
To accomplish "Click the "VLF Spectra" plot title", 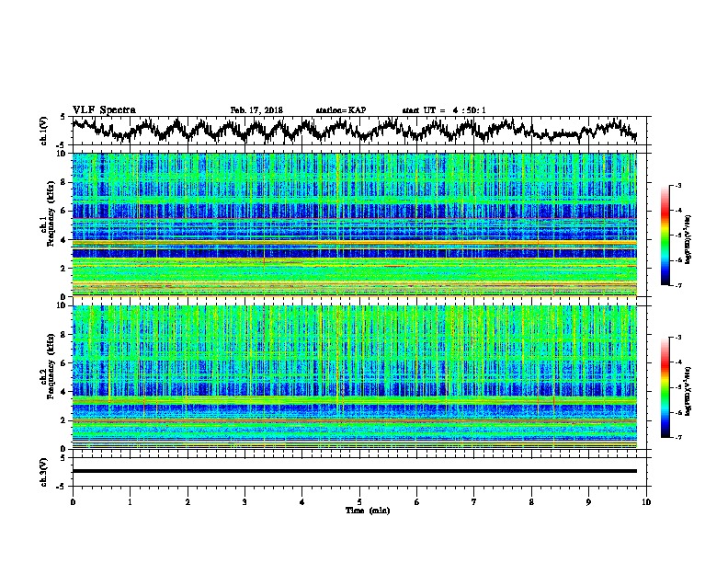I will [x=104, y=110].
